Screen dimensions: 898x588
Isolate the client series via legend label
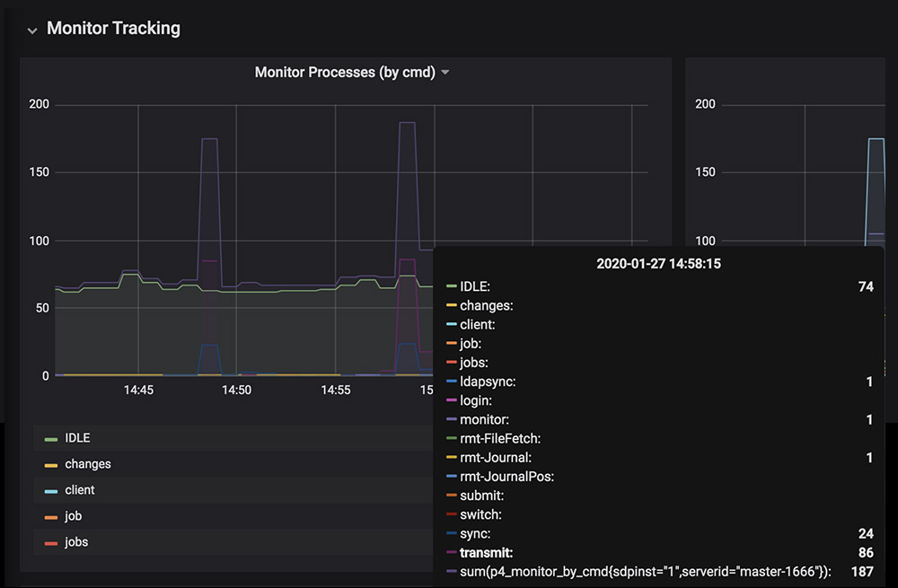(80, 490)
